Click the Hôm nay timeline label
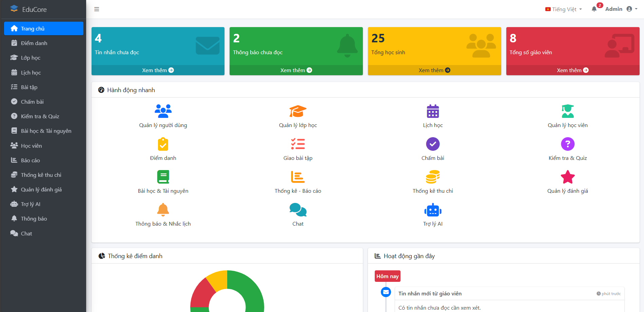The height and width of the screenshot is (312, 644). (387, 276)
